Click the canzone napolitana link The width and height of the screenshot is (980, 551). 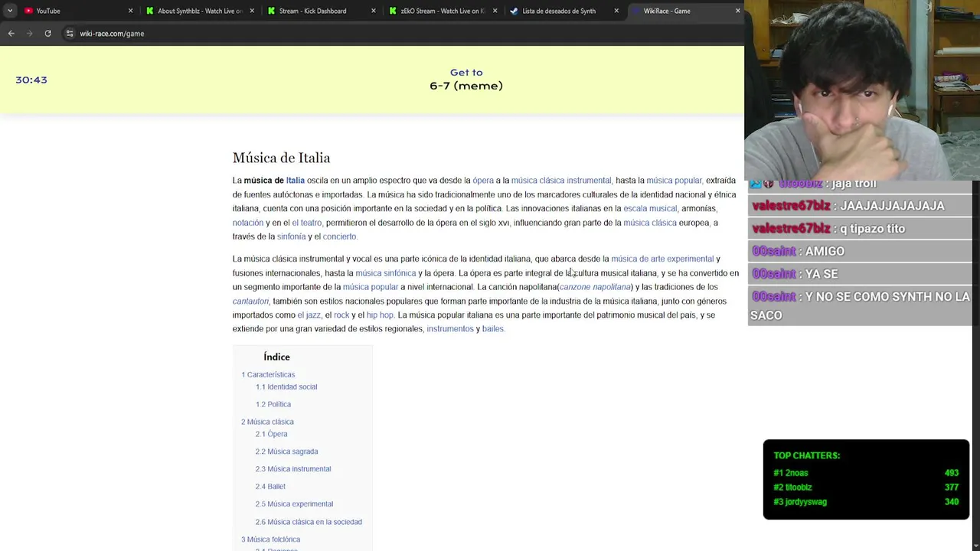[x=595, y=287]
